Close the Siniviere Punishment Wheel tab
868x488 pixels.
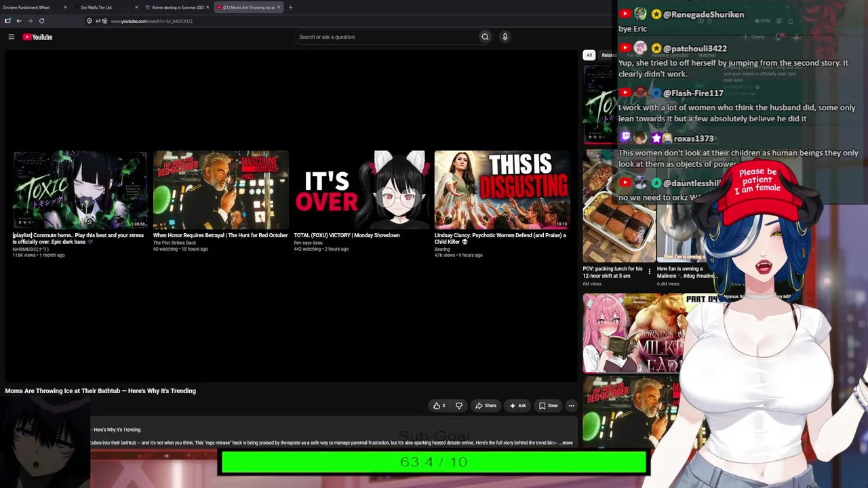click(65, 7)
